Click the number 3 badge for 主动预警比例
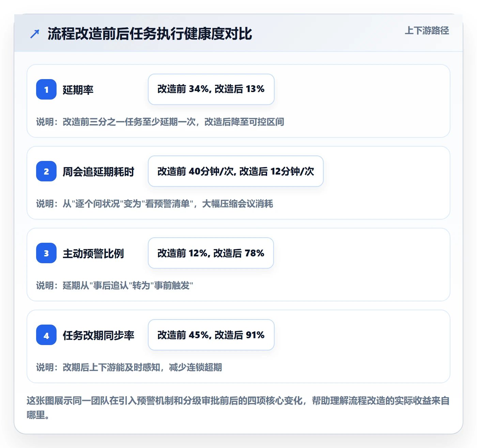 (46, 253)
